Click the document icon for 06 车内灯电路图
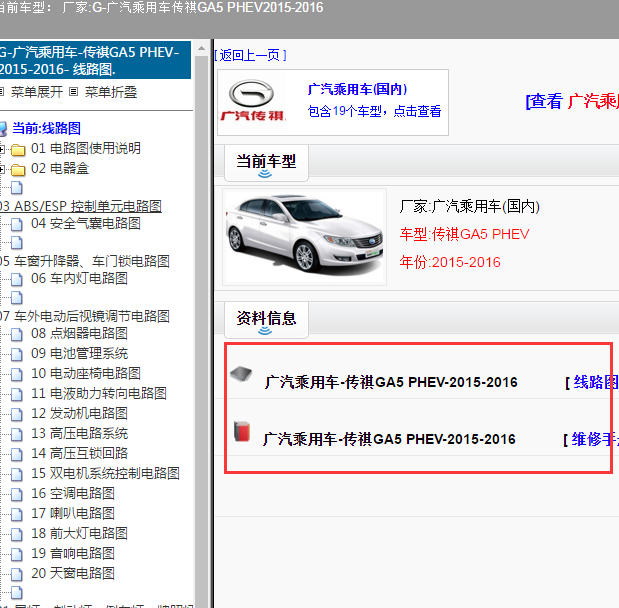Screen dimensions: 619x608 pyautogui.click(x=17, y=279)
